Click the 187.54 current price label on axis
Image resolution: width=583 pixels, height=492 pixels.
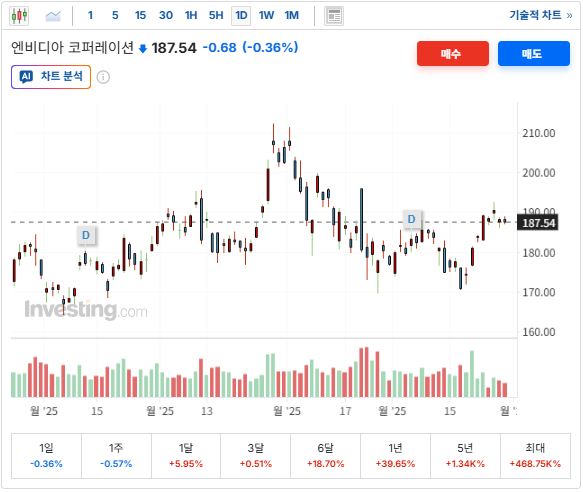coord(538,223)
